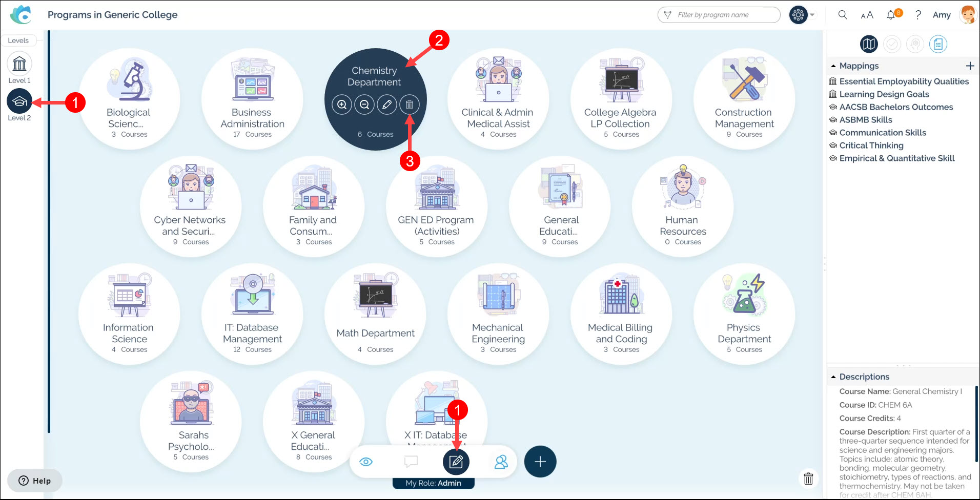Viewport: 980px width, 500px height.
Task: Open the notifications bell
Action: click(891, 15)
